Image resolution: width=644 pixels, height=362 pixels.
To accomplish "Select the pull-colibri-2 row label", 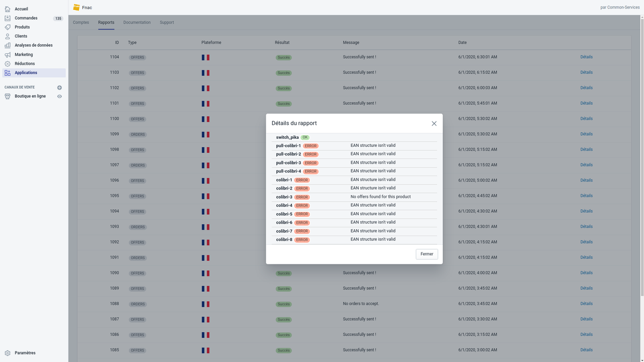I will point(288,154).
